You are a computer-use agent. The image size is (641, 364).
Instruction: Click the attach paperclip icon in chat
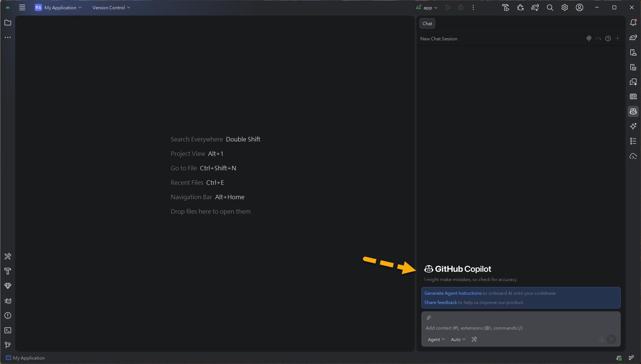pos(429,318)
